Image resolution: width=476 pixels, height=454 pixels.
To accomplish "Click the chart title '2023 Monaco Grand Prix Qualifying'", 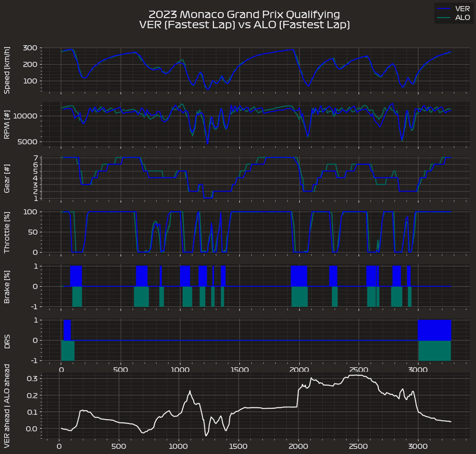I will point(244,14).
